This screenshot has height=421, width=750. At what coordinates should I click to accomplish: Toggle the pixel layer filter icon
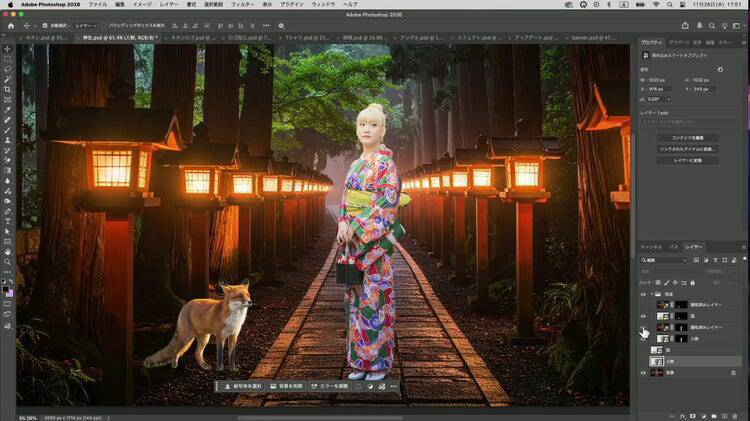click(x=696, y=260)
